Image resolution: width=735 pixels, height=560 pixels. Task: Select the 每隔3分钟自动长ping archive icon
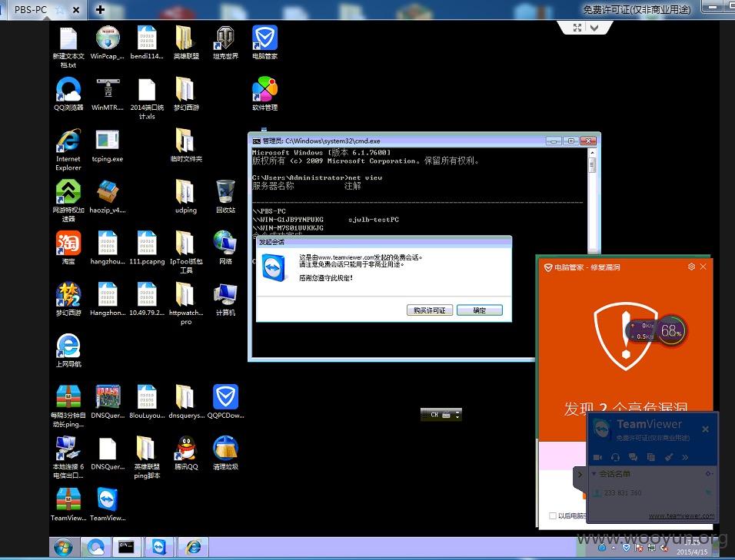(68, 406)
